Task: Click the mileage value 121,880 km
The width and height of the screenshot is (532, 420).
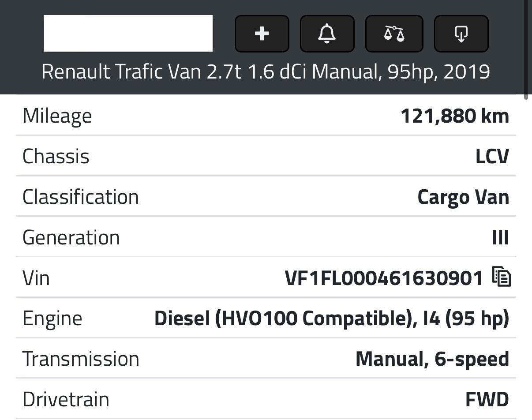Action: pyautogui.click(x=455, y=116)
